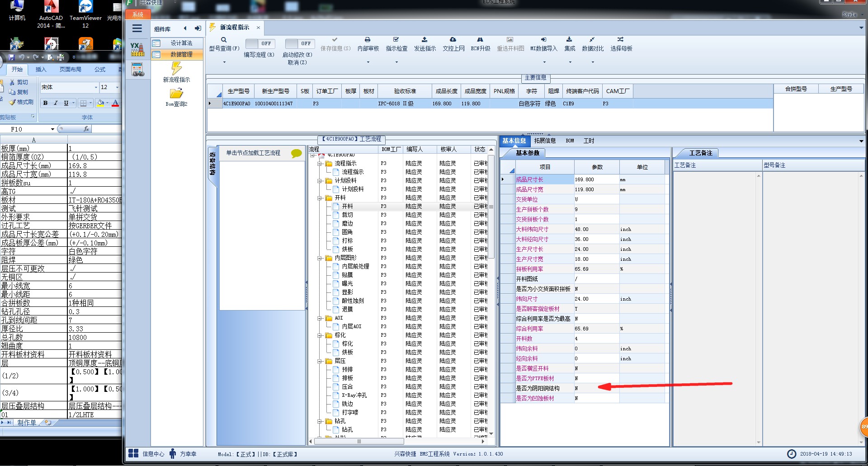
Task: Click 信息中心 windows icon in status bar
Action: point(133,453)
